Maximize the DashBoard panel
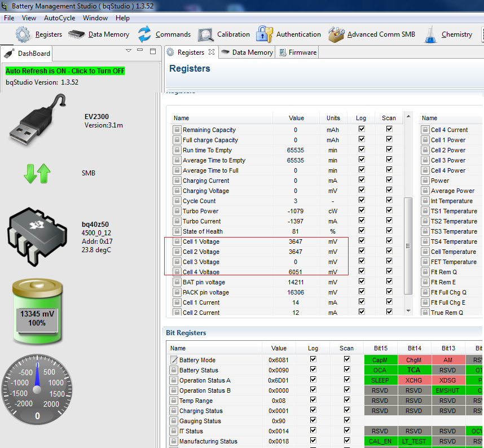This screenshot has height=448, width=484. click(153, 51)
